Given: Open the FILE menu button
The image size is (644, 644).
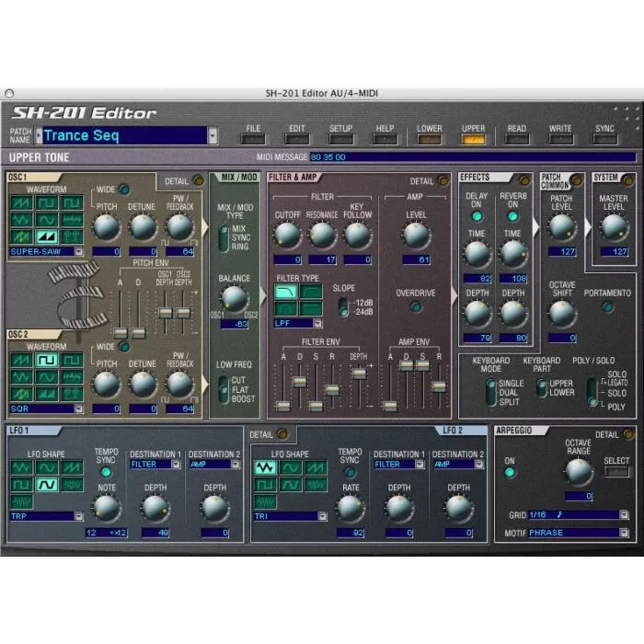Looking at the screenshot, I should click(253, 140).
